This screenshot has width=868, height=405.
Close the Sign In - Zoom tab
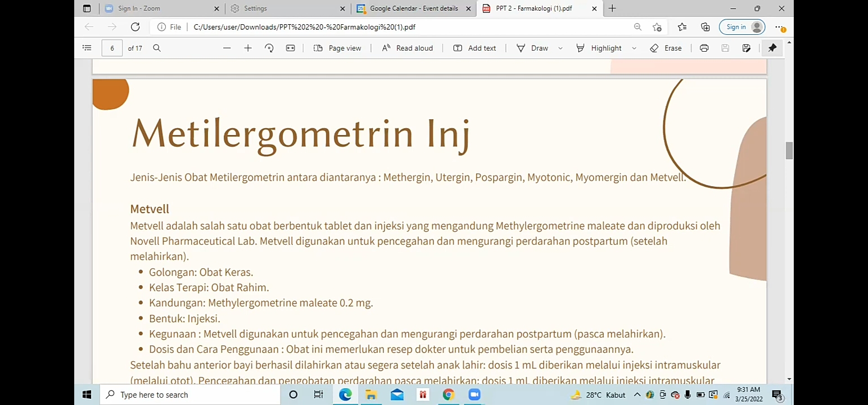[217, 8]
